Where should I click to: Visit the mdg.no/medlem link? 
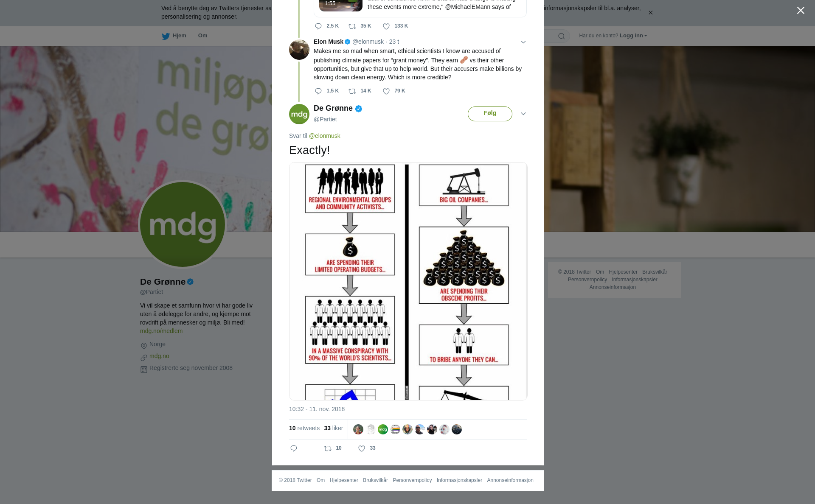point(161,331)
